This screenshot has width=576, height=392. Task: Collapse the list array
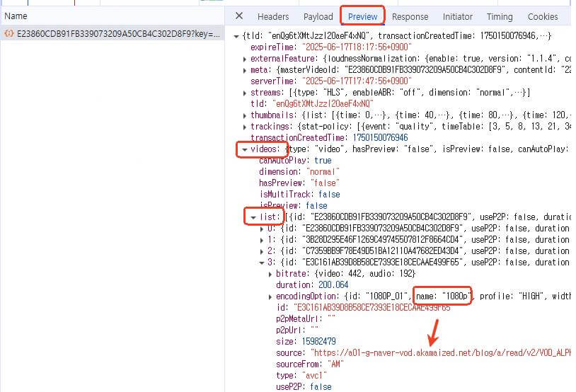[253, 217]
